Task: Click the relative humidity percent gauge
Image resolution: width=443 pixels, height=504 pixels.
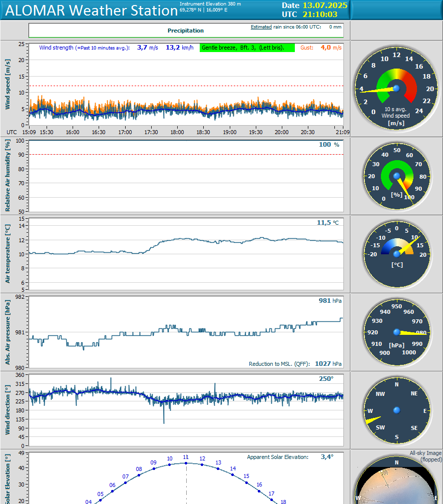Action: 397,176
